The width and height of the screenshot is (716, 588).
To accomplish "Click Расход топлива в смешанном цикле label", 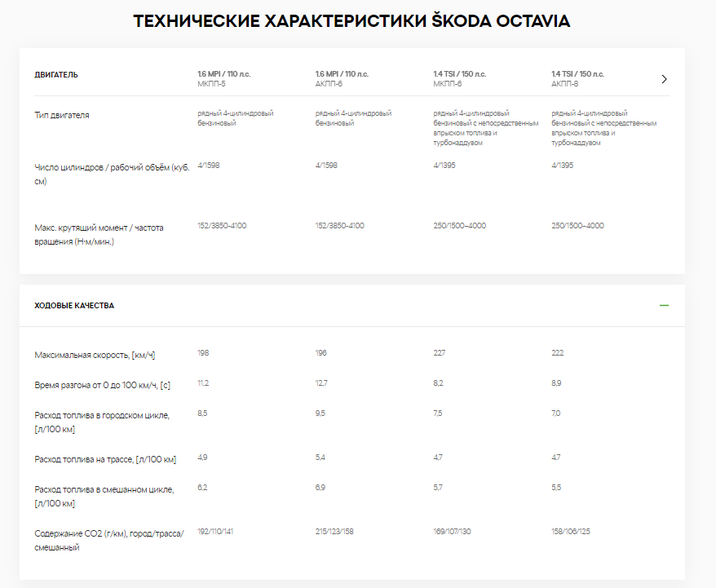I will click(104, 496).
